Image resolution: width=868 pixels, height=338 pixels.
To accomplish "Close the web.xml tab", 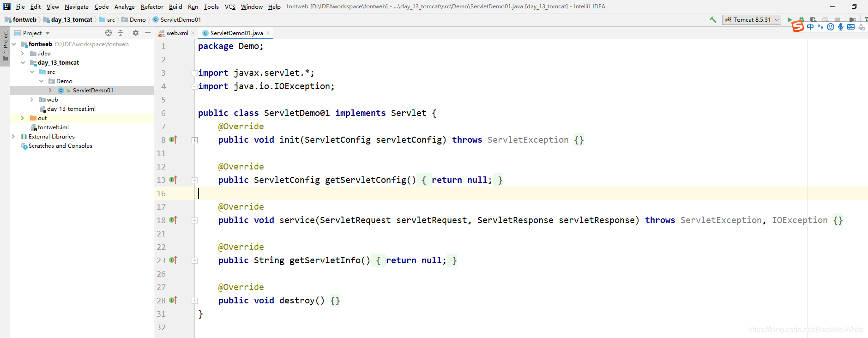I will click(193, 33).
